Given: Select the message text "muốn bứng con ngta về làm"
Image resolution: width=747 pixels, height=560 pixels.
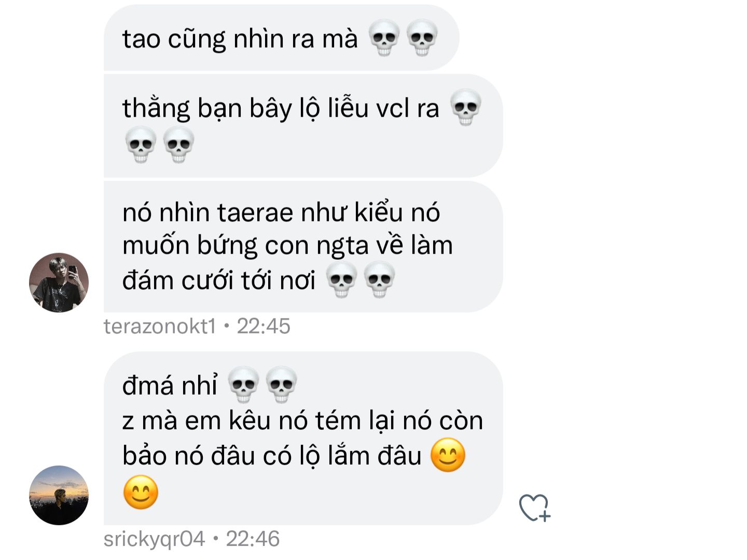Looking at the screenshot, I should [x=287, y=245].
